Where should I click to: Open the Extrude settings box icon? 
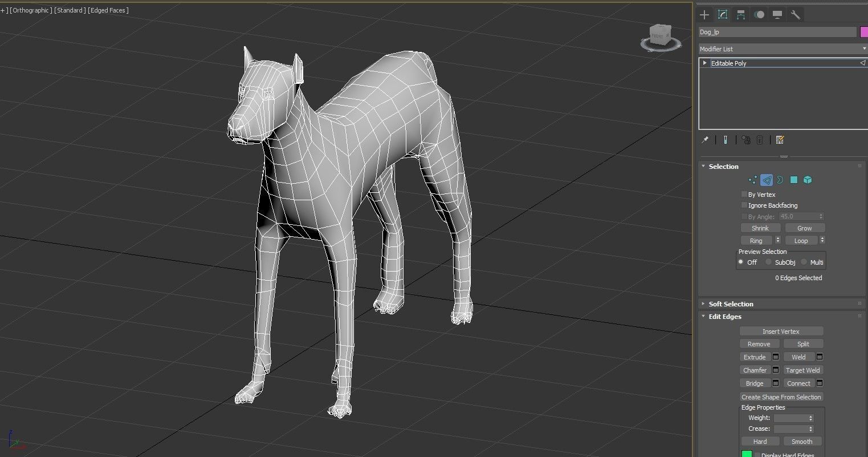(776, 357)
